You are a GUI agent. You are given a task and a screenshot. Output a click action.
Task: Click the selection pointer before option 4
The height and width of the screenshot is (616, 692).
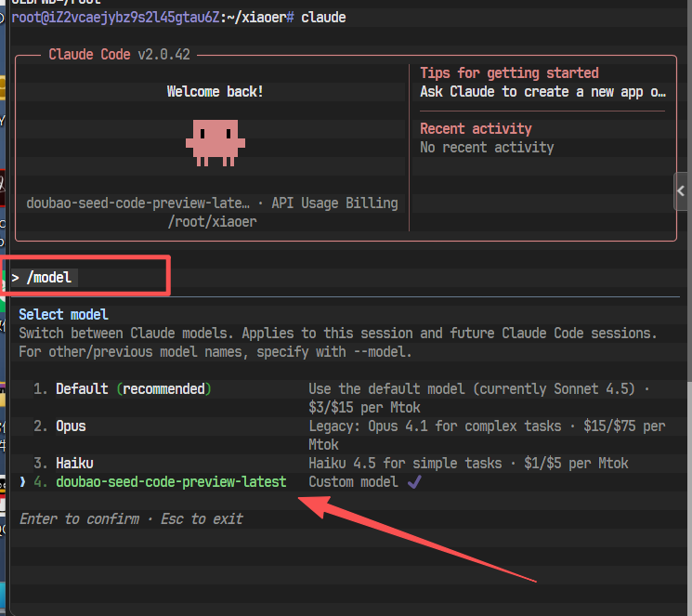23,481
